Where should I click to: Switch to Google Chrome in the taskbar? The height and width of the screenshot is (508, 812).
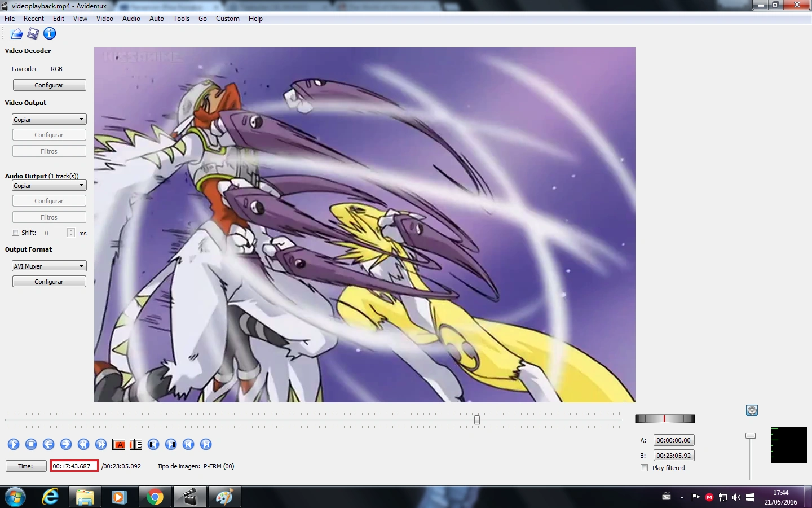point(155,497)
